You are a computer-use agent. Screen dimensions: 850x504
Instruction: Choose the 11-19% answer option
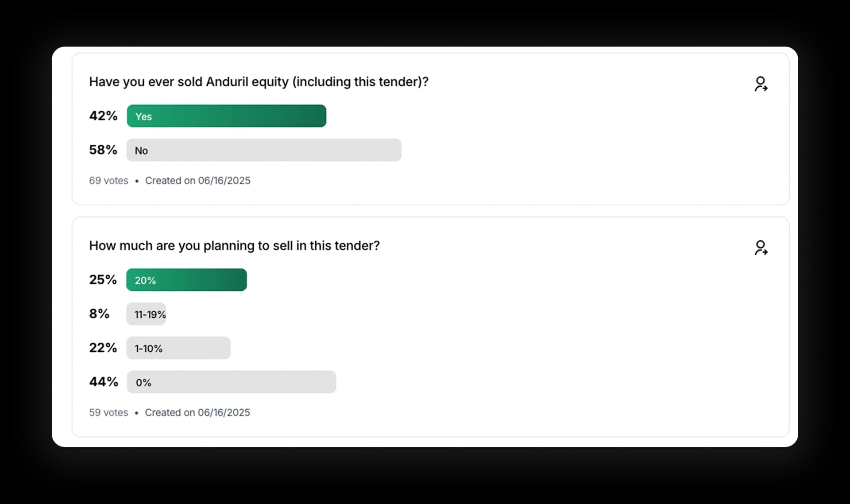click(146, 314)
